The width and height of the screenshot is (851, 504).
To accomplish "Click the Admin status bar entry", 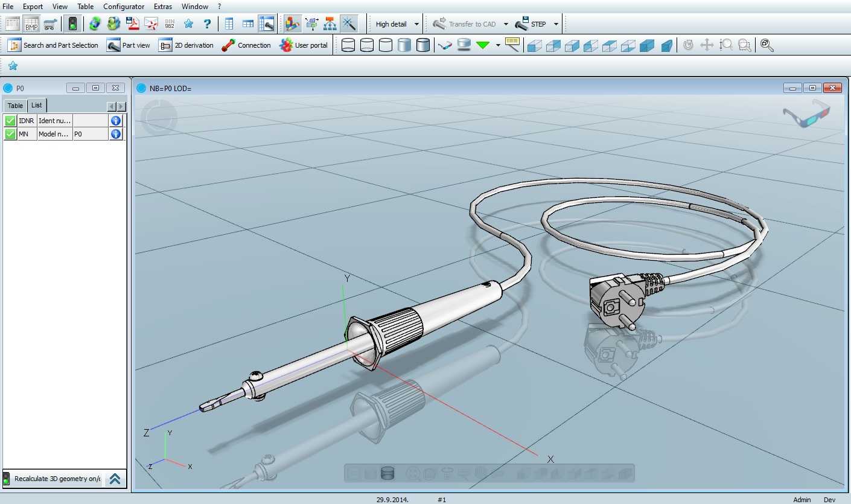I will coord(802,500).
